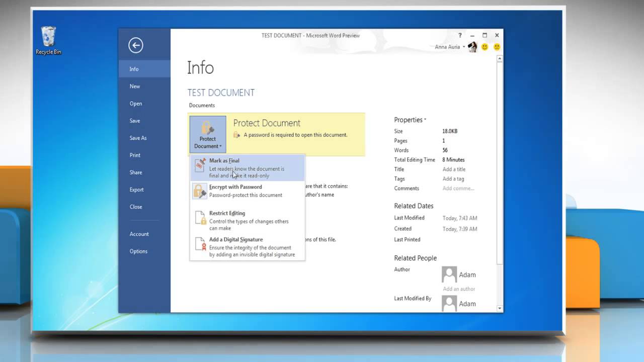Click the scrollbar top arrow

click(x=500, y=59)
